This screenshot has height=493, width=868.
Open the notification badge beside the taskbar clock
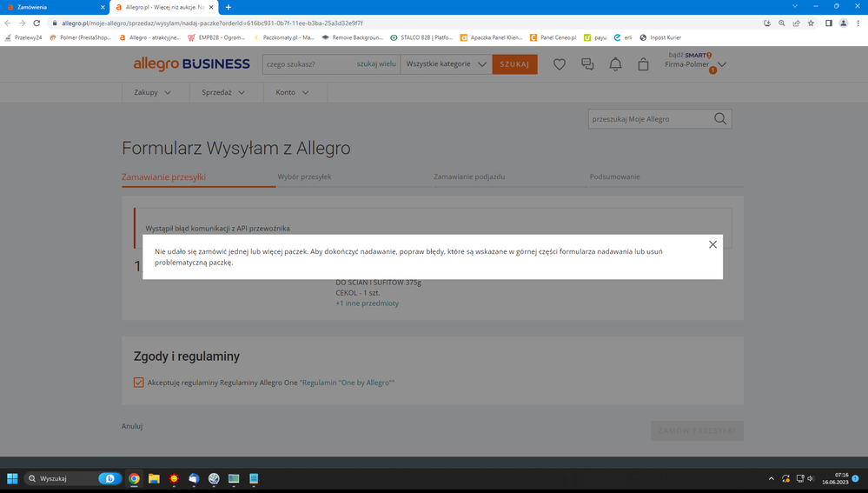[855, 478]
